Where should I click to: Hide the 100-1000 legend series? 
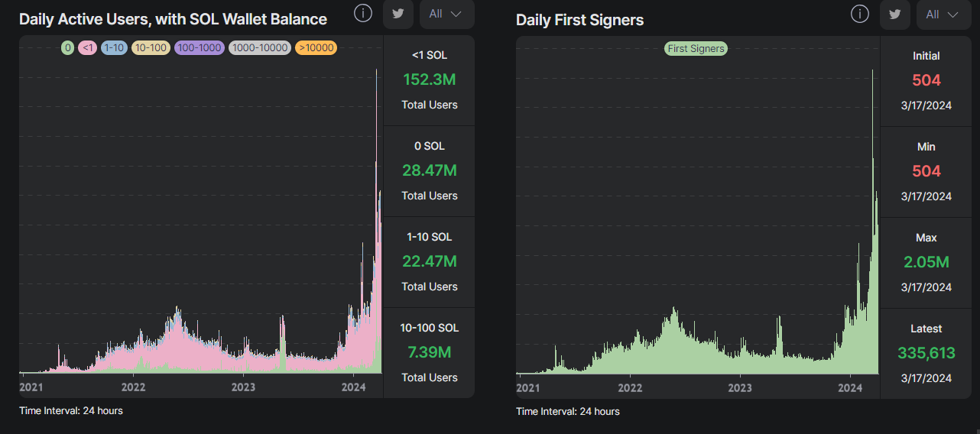pos(199,48)
